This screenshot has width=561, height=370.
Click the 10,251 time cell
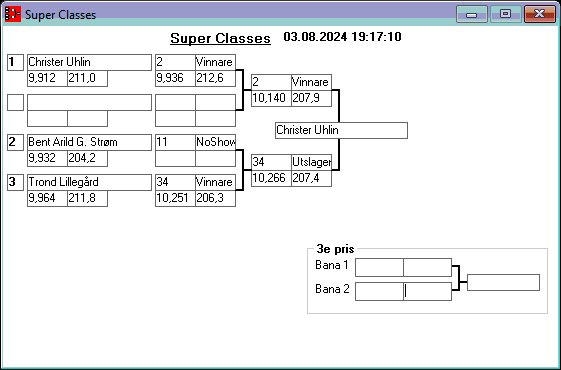click(175, 199)
